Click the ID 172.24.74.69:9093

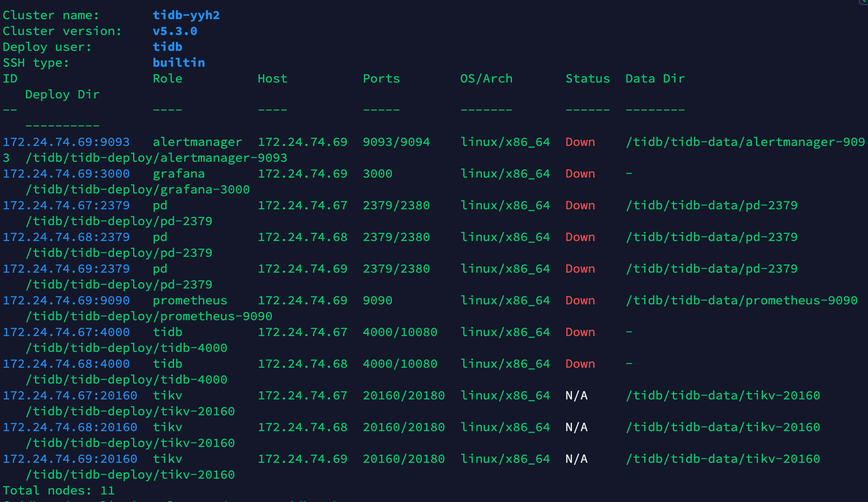[x=66, y=142]
